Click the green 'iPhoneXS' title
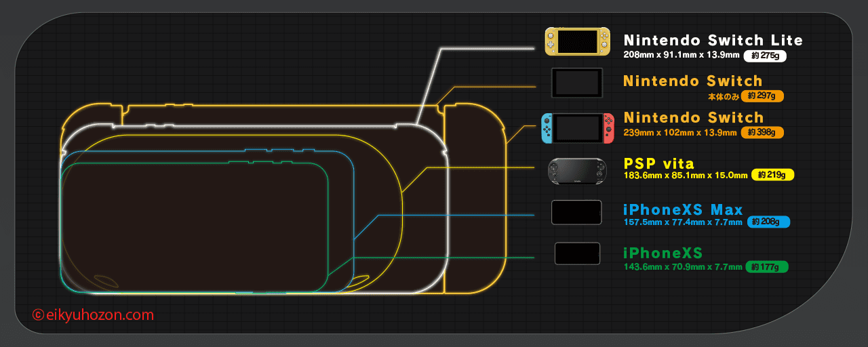 pos(663,253)
